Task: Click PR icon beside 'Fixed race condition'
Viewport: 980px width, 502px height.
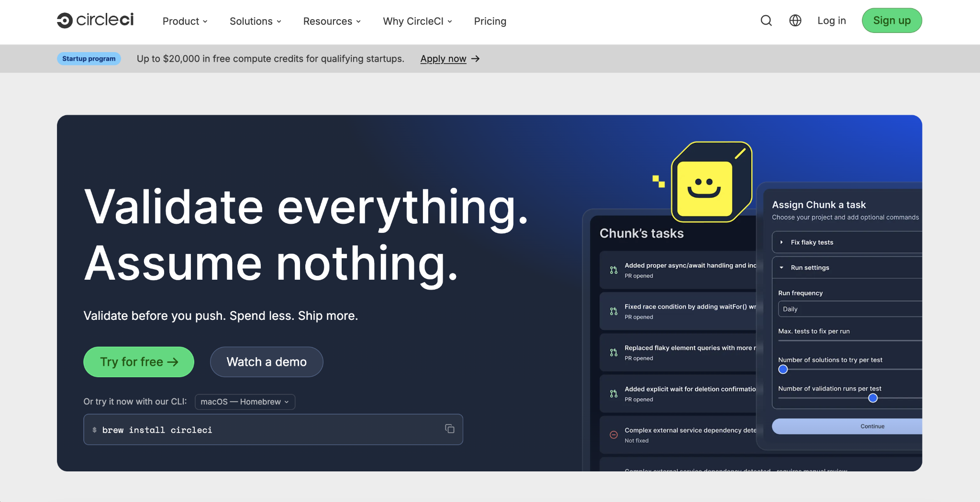Action: (x=613, y=311)
